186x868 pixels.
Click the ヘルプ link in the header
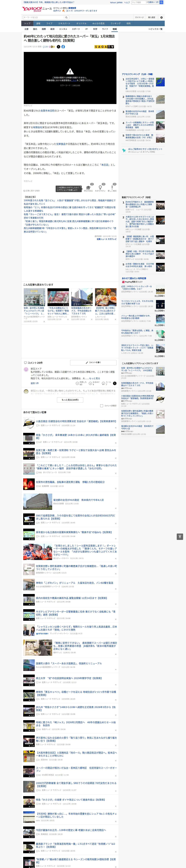point(127,2)
